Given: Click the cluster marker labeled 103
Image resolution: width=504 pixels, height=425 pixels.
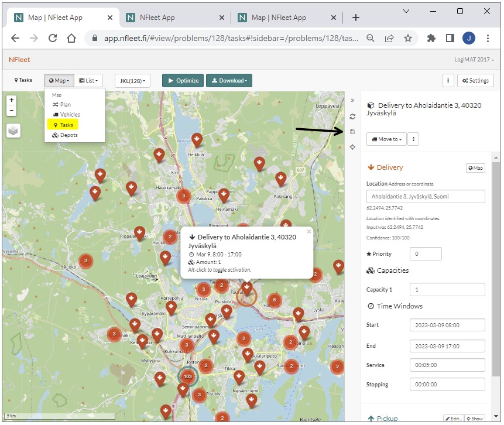Looking at the screenshot, I should pos(188,376).
